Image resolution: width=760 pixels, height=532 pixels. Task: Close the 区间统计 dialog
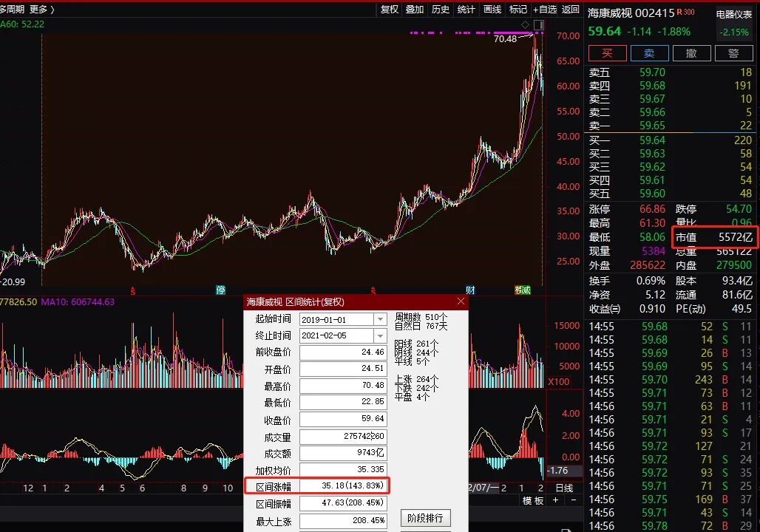pyautogui.click(x=461, y=301)
